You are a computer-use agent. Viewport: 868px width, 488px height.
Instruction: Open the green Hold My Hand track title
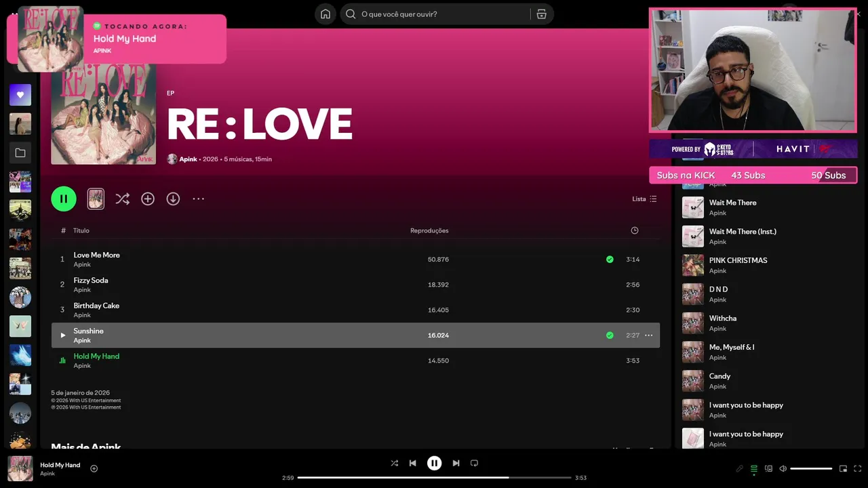click(96, 356)
